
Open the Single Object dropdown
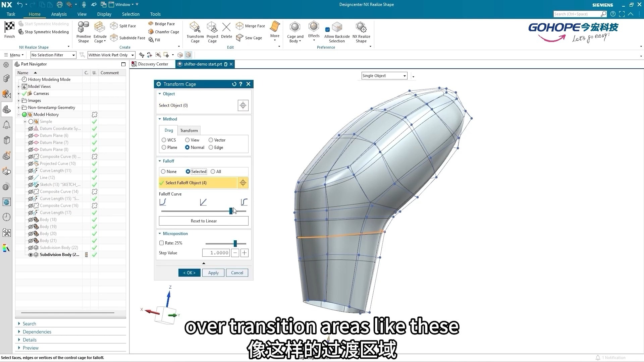coord(405,76)
